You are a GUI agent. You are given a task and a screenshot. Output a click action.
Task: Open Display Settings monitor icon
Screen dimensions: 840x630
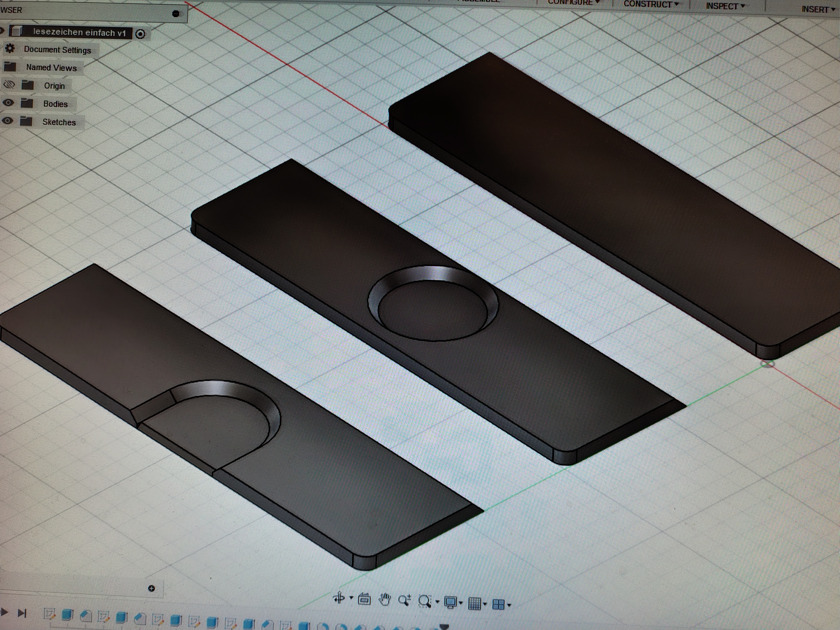click(451, 603)
